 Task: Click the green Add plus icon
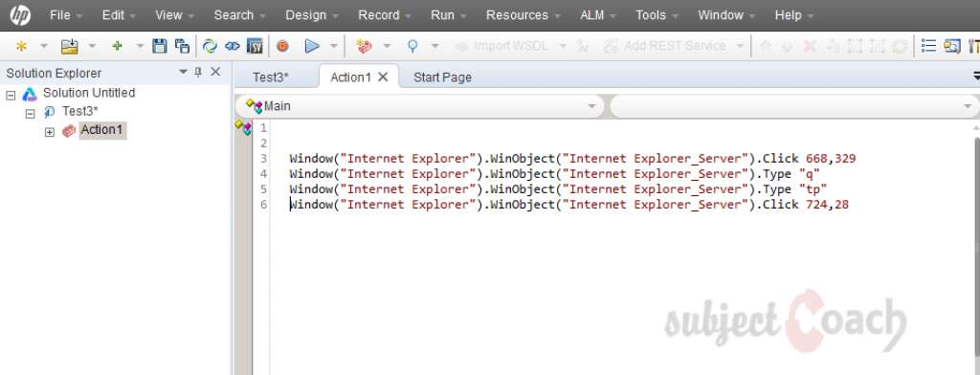click(x=117, y=46)
